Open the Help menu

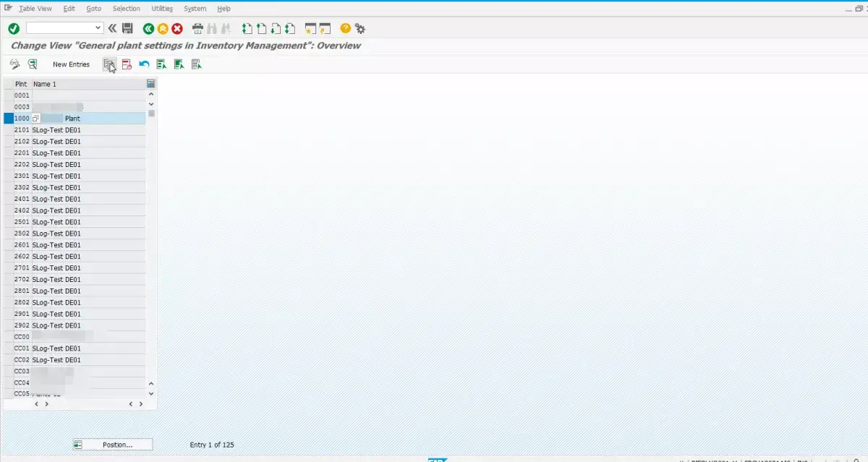click(224, 9)
